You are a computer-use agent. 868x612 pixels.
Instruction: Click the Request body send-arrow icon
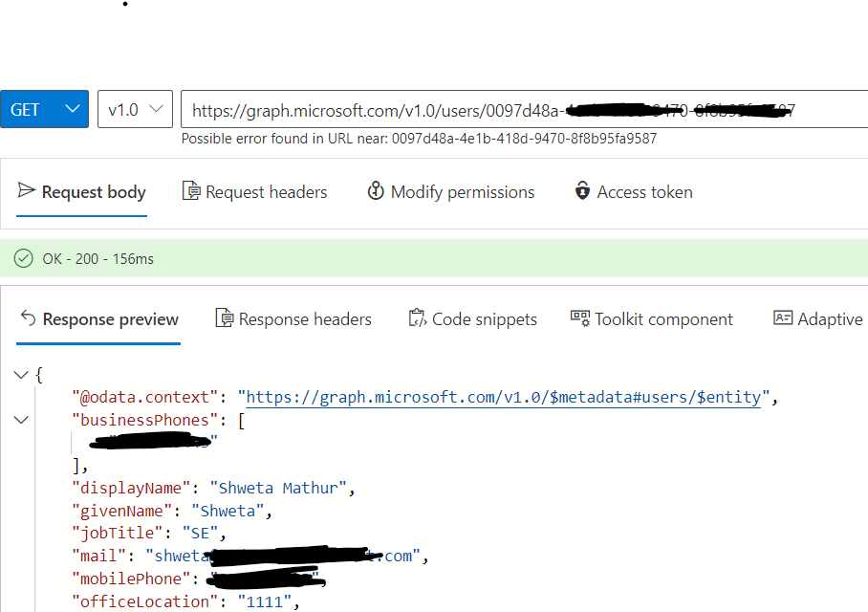coord(26,190)
